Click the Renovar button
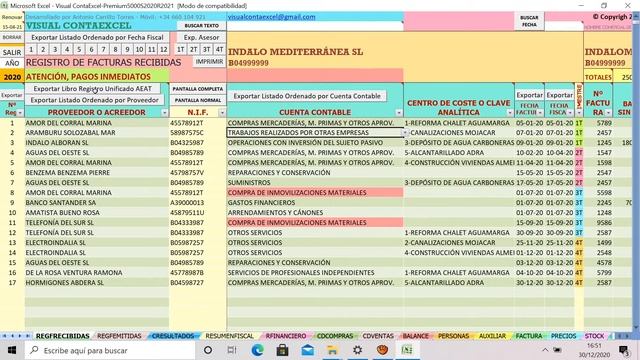640x360 pixels. coord(12,17)
